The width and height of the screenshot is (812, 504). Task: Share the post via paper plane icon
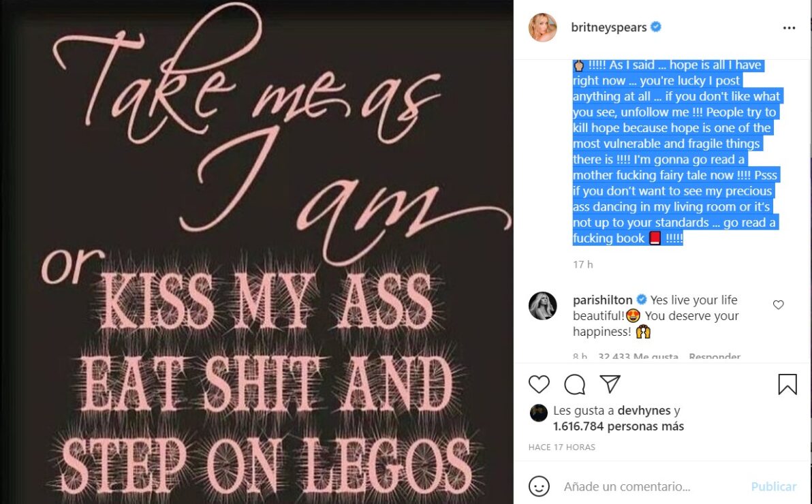pos(610,384)
